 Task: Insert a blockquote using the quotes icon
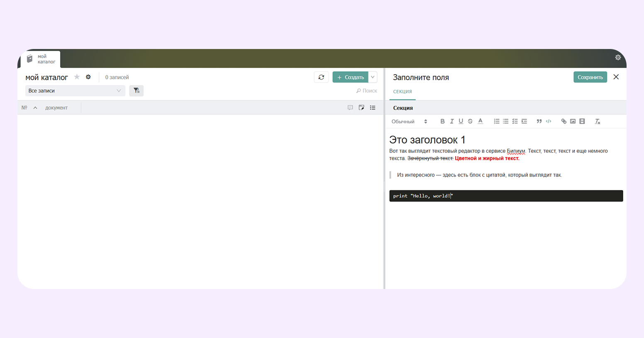pyautogui.click(x=539, y=121)
